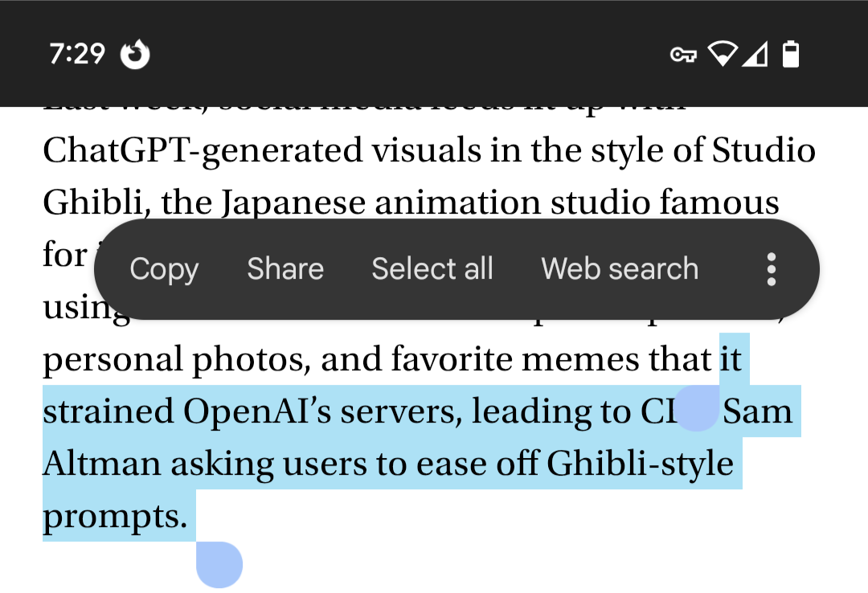Choose Share from the selection popup
The image size is (868, 593).
(x=285, y=269)
